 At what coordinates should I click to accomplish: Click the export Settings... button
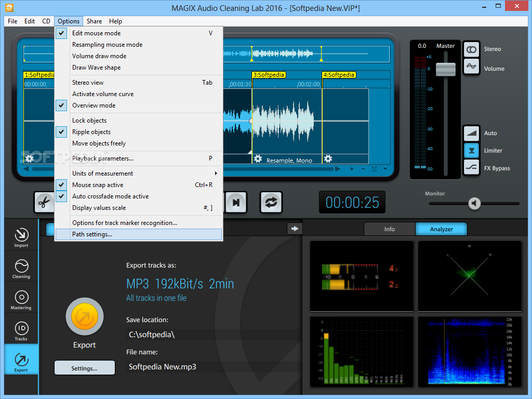click(85, 368)
